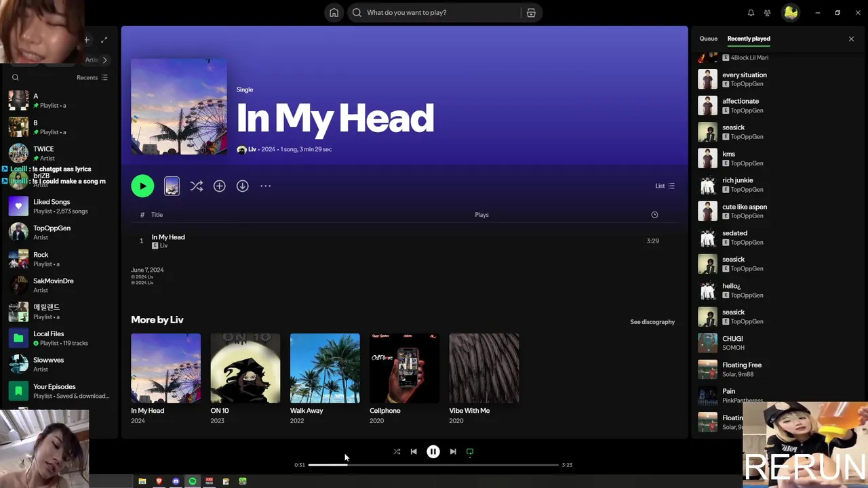Enable shuffle for the In My Head single

(196, 186)
